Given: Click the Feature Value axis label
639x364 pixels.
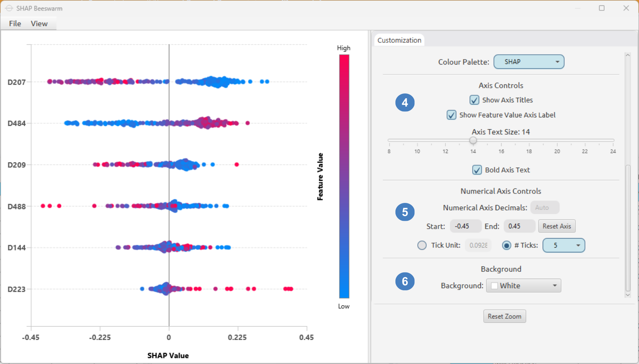Looking at the screenshot, I should tap(320, 177).
